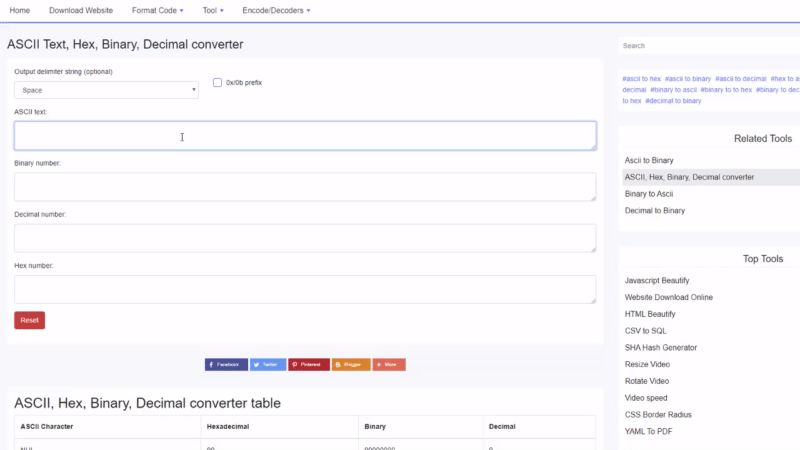The width and height of the screenshot is (800, 450).
Task: Focus the ASCII text input box
Action: [305, 136]
